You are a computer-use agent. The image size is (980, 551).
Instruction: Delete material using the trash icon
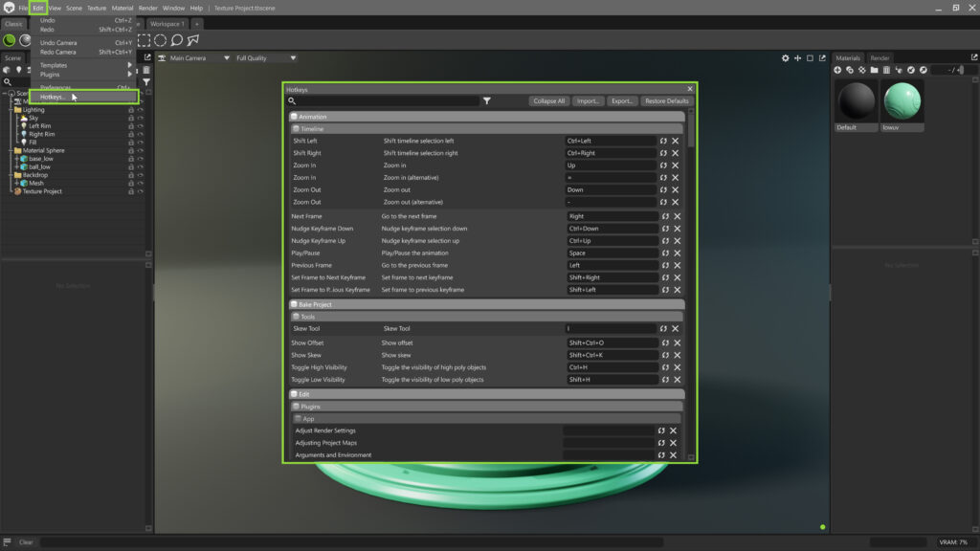886,70
